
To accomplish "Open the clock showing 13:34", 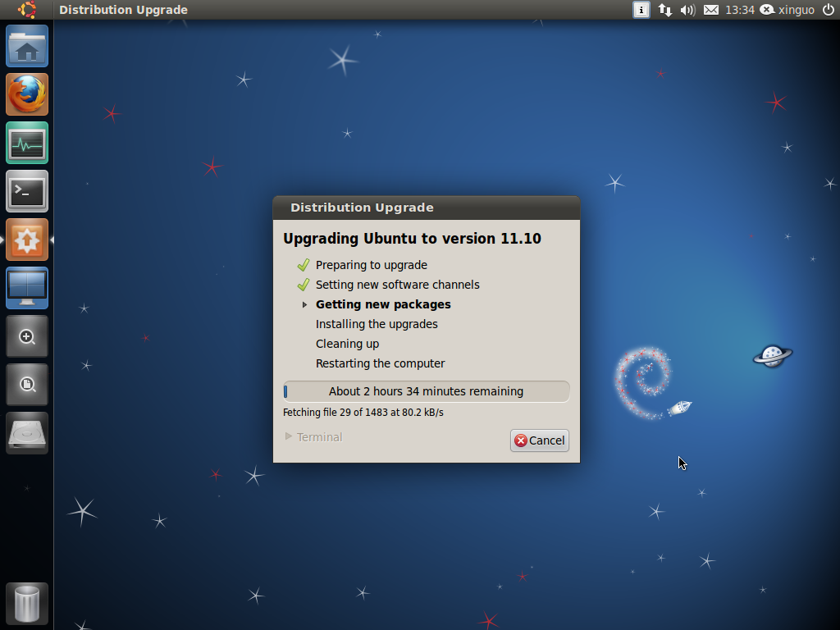I will [x=740, y=10].
